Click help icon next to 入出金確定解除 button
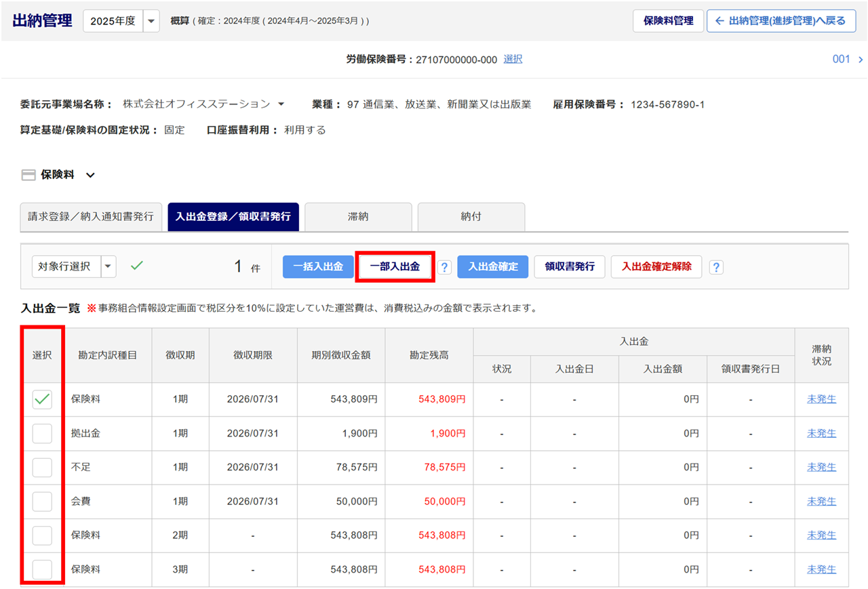868x589 pixels. coord(716,267)
